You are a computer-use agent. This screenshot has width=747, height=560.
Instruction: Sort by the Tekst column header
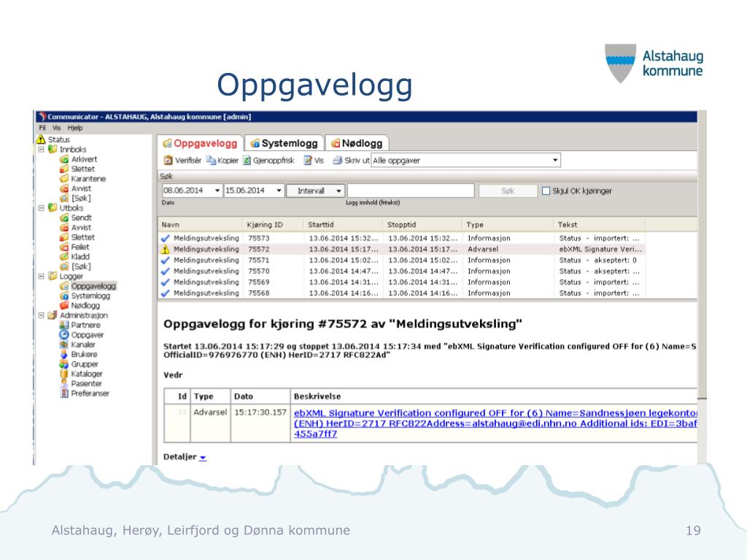tap(600, 225)
